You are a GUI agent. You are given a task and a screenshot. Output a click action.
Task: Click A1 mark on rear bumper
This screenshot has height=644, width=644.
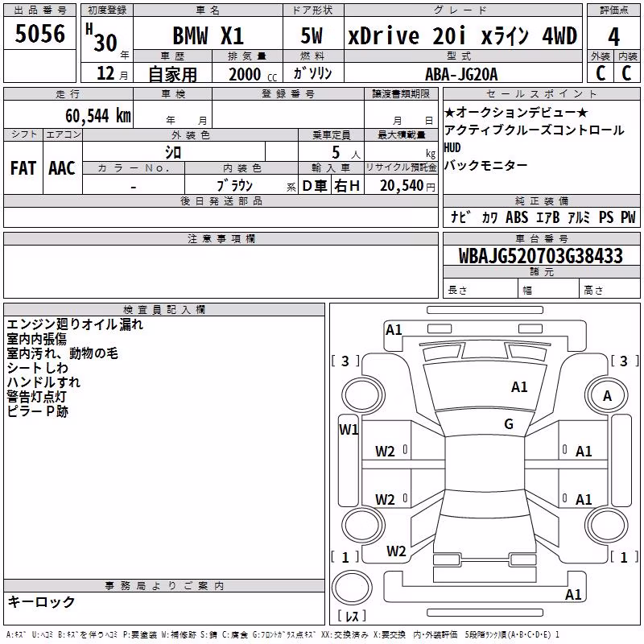pyautogui.click(x=573, y=594)
